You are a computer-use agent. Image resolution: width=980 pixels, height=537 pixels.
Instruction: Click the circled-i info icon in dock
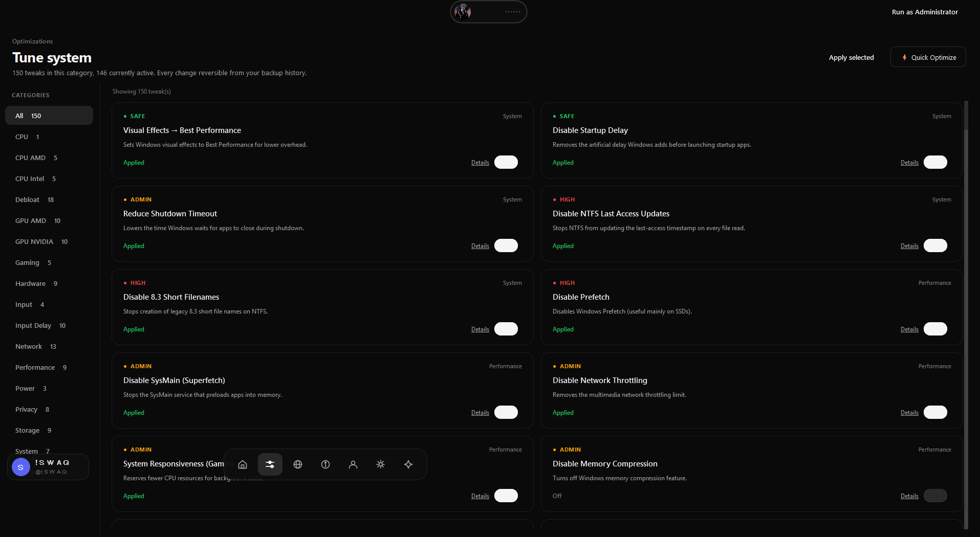[325, 464]
